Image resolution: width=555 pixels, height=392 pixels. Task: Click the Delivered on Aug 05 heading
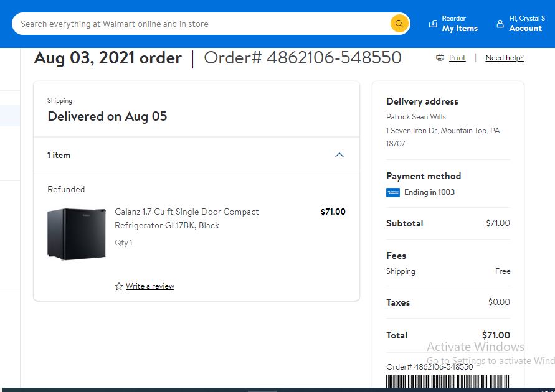107,116
